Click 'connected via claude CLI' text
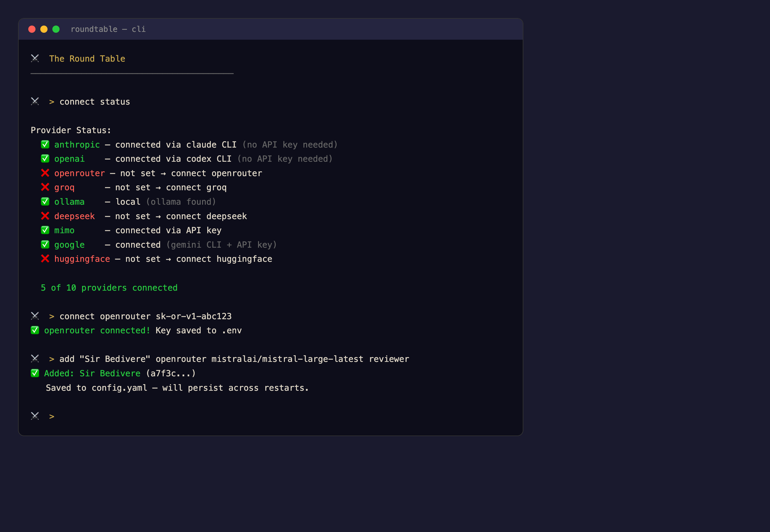The height and width of the screenshot is (532, 770). [x=176, y=145]
